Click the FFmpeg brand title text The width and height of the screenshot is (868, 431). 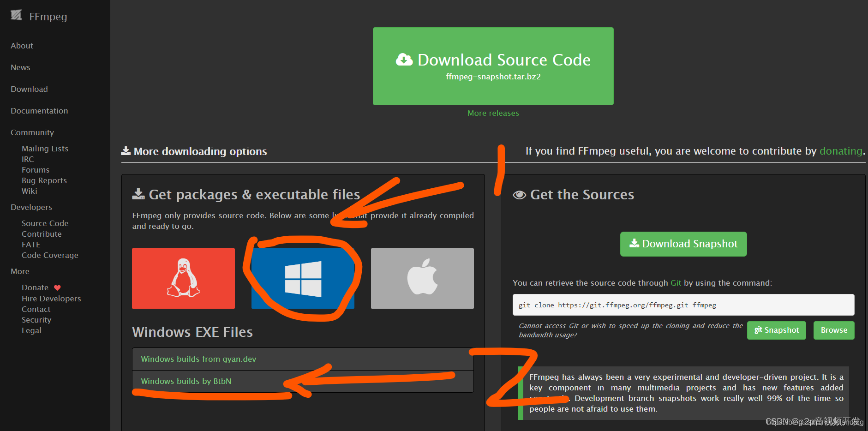pos(48,17)
